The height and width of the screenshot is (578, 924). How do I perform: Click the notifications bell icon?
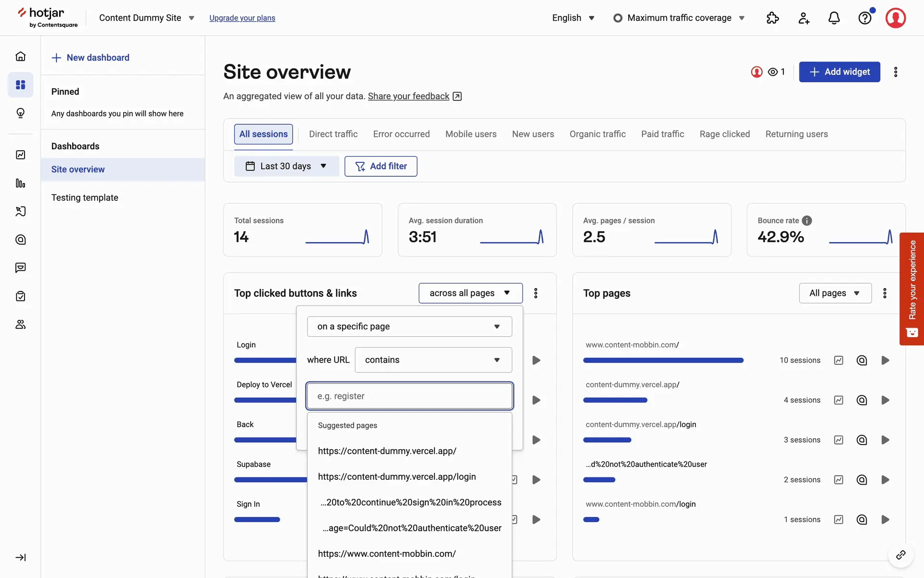click(x=834, y=18)
